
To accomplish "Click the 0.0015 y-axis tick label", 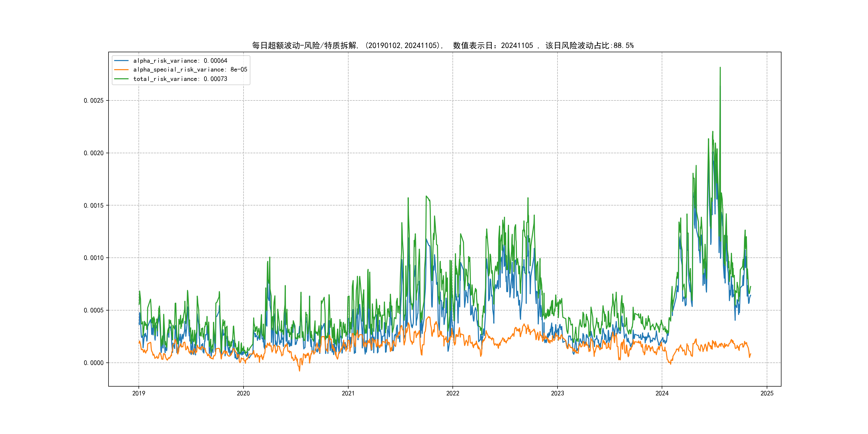I will [x=94, y=205].
